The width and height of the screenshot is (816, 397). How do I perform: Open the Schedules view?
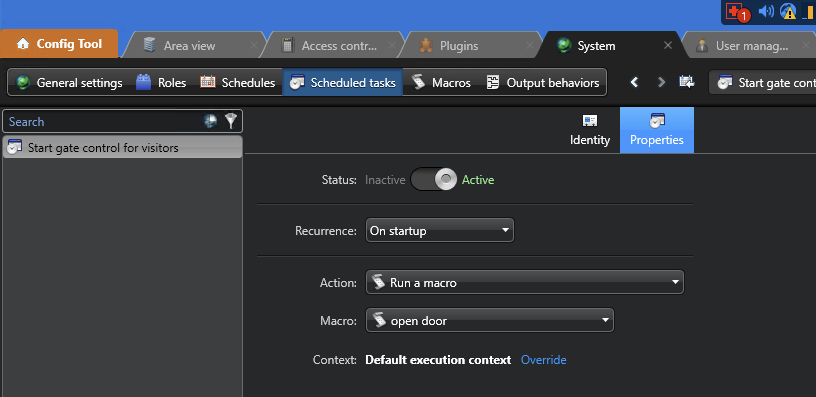[x=237, y=83]
